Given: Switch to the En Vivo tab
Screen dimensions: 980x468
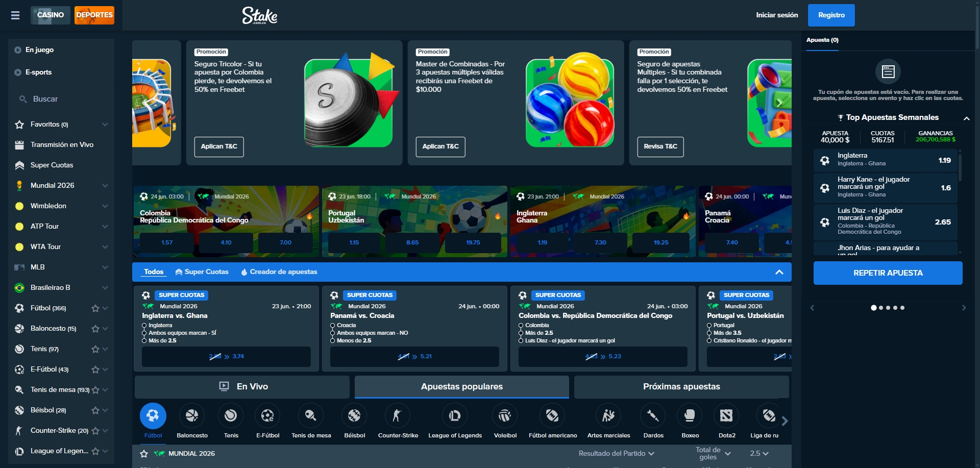Looking at the screenshot, I should [x=242, y=387].
